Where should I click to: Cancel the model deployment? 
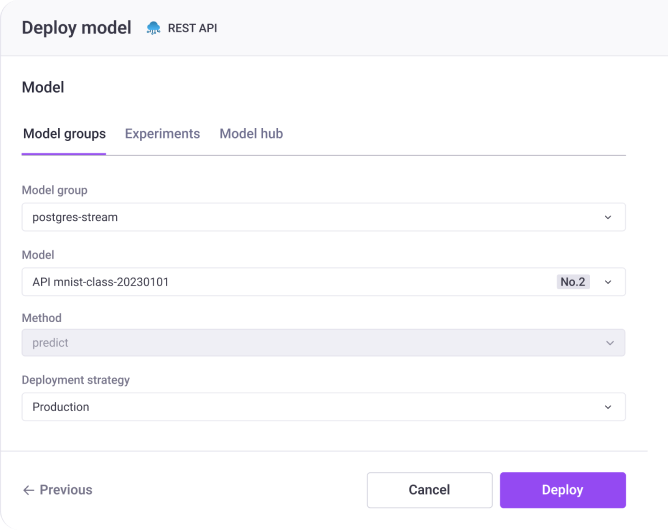pyautogui.click(x=429, y=490)
